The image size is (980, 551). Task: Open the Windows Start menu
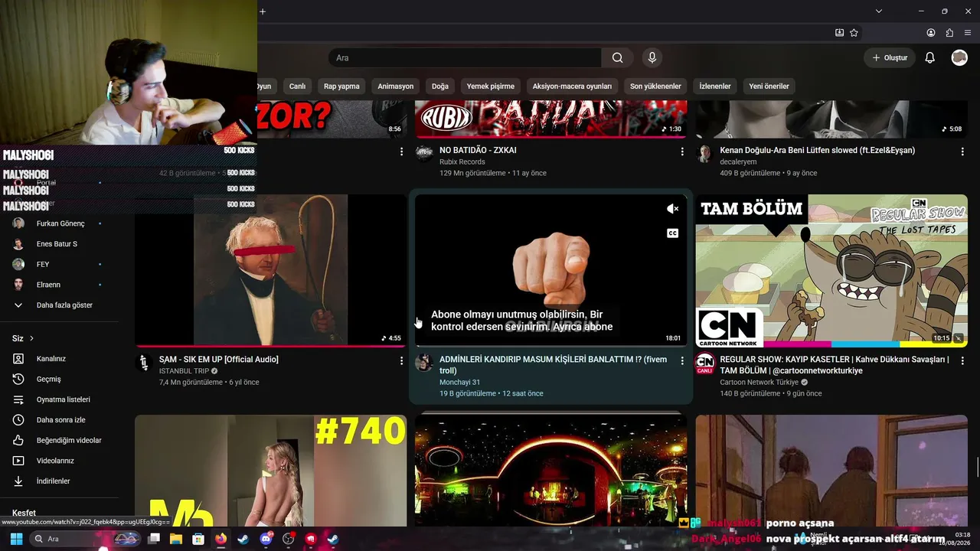tap(16, 539)
